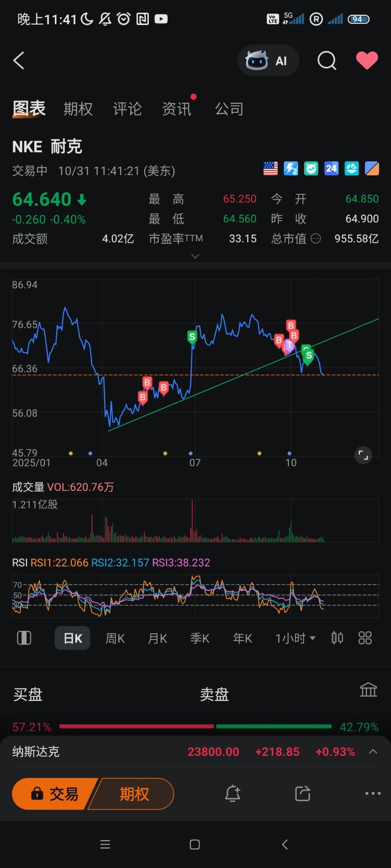Expand the quote details chevron
391x868 pixels.
[195, 256]
